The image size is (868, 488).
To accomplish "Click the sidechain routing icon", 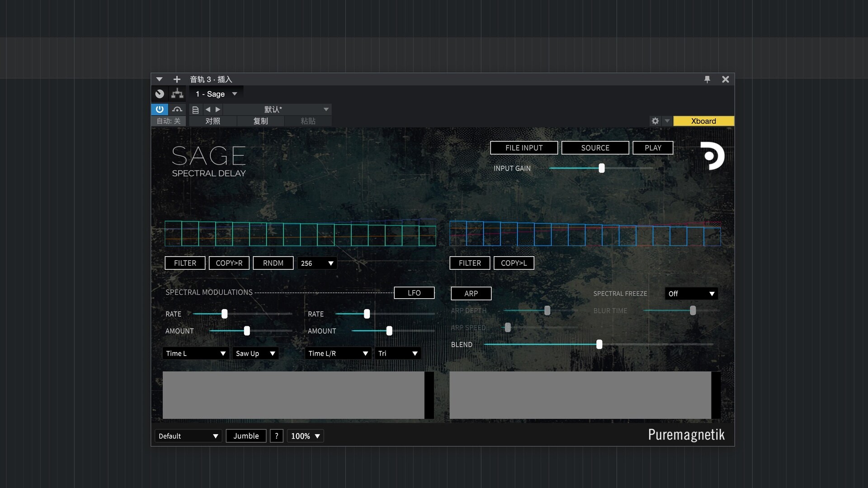I will (x=177, y=94).
